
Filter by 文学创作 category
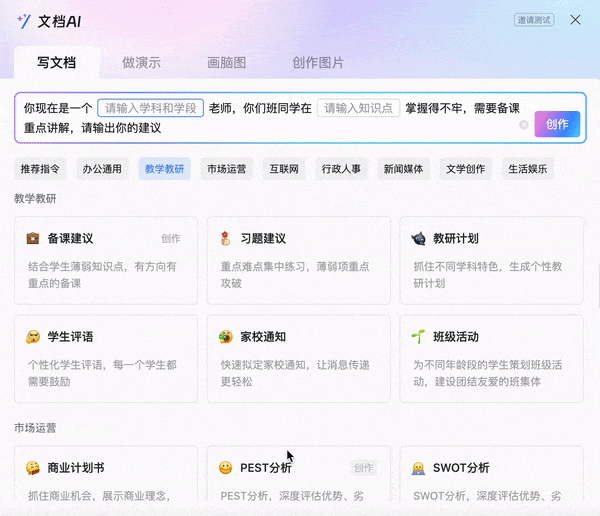(465, 169)
